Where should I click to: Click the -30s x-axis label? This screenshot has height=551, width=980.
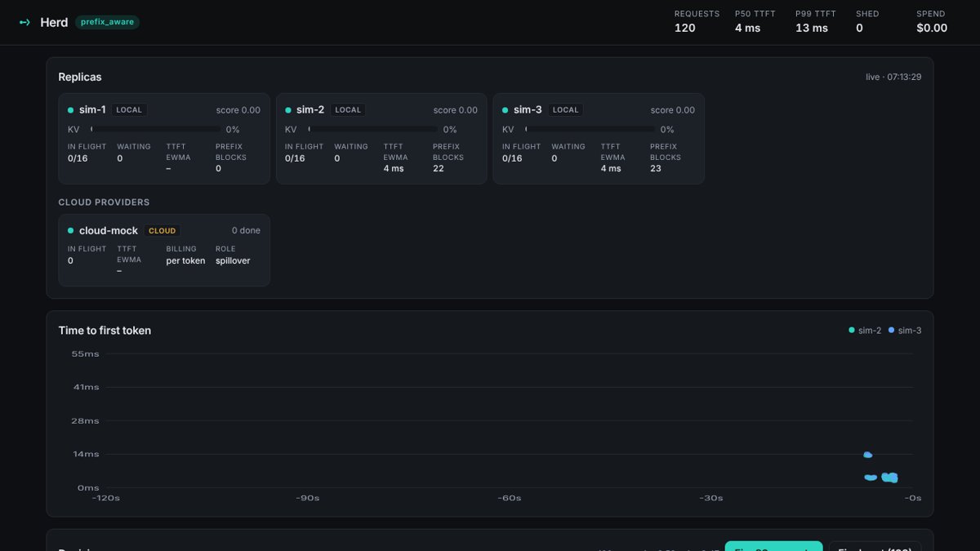(711, 498)
